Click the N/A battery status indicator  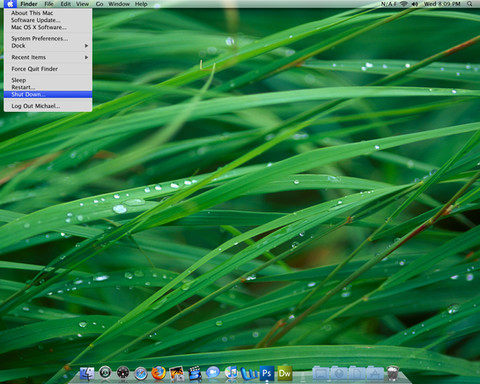(389, 4)
